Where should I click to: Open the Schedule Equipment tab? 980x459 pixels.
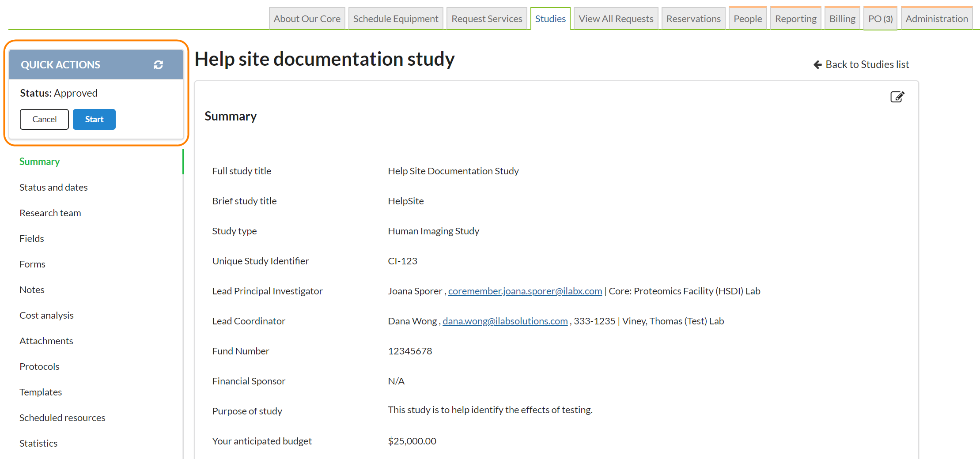[x=395, y=19]
